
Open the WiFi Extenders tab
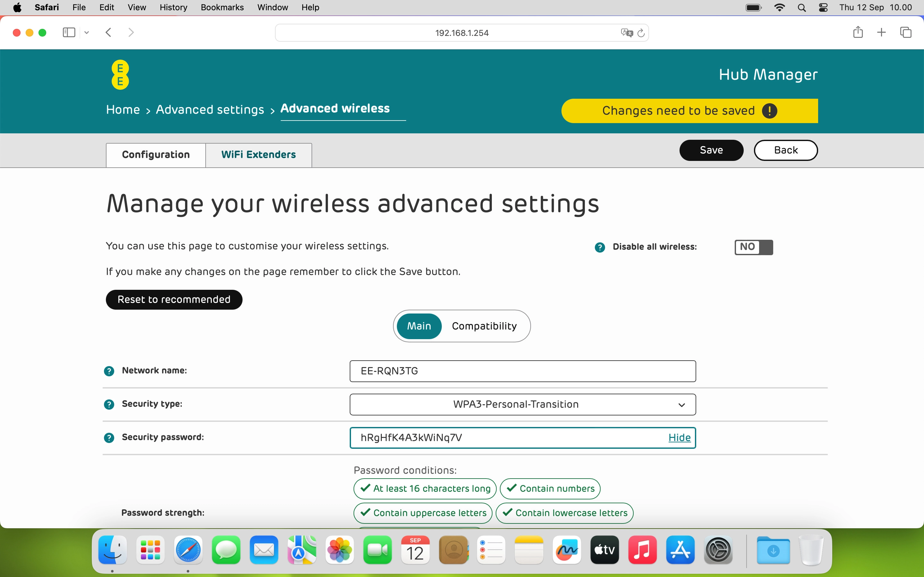click(x=259, y=155)
